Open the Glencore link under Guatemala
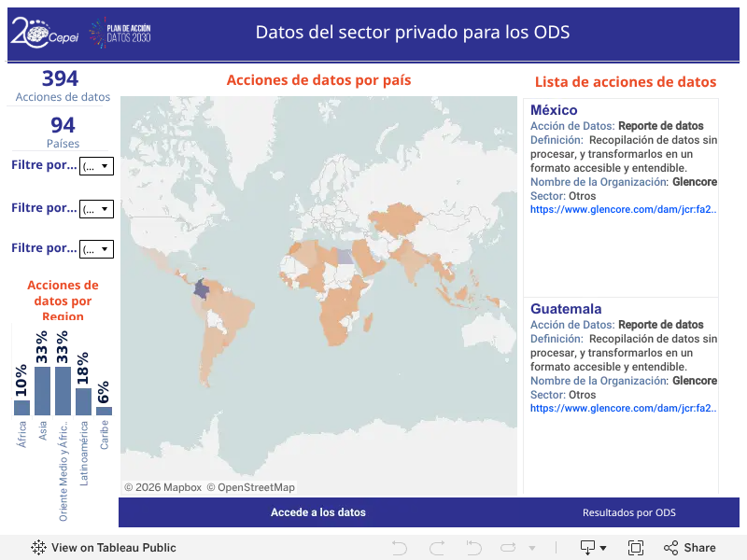The height and width of the screenshot is (560, 747). coord(623,408)
